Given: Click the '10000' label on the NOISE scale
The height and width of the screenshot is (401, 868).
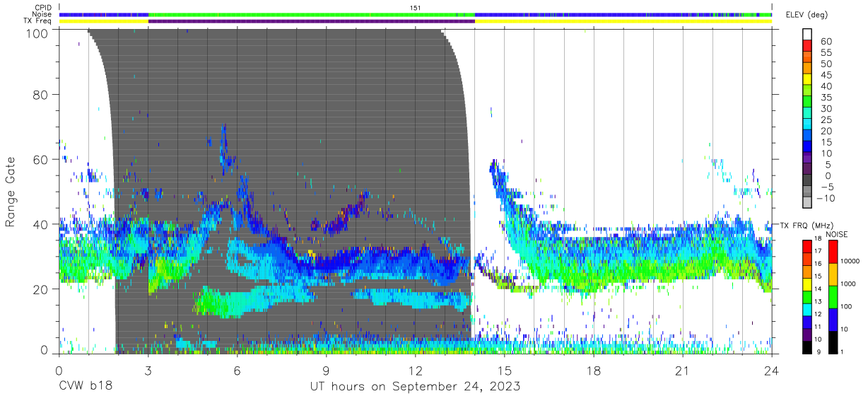Looking at the screenshot, I should pos(849,262).
